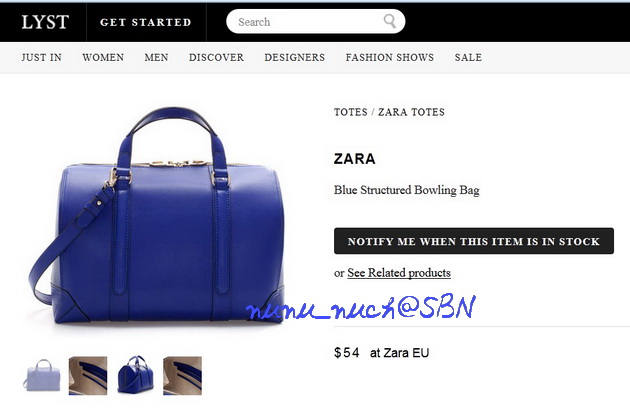The width and height of the screenshot is (630, 410).
Task: Select the third side-view bag thumbnail
Action: pos(135,375)
